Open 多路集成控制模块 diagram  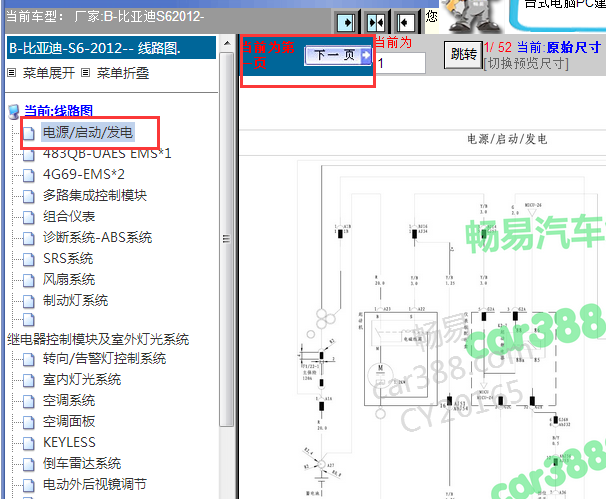[95, 195]
